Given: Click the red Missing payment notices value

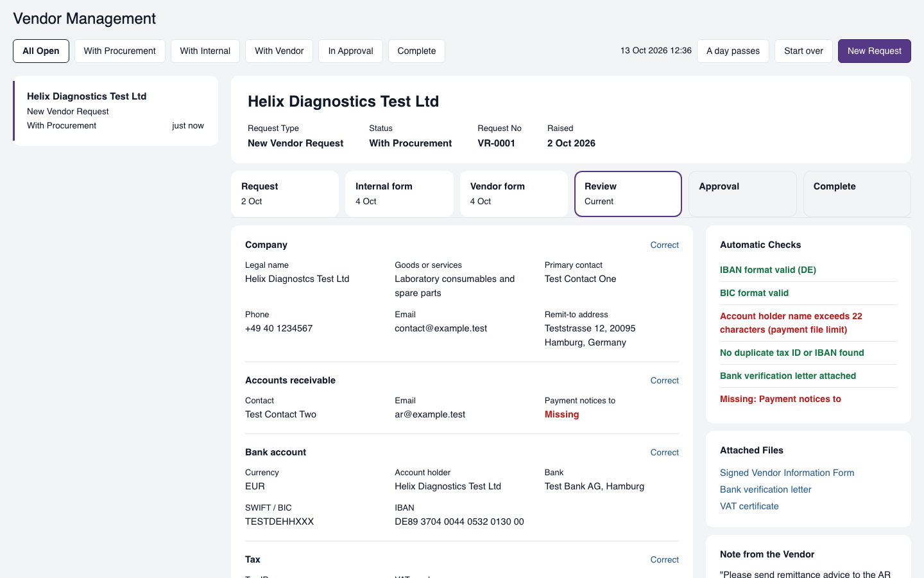Looking at the screenshot, I should [561, 414].
